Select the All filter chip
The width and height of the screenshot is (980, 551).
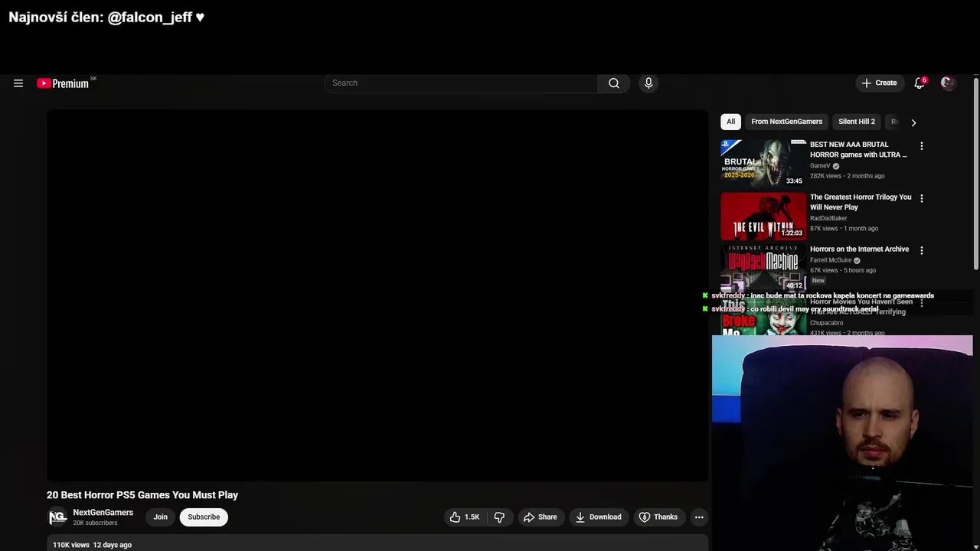coord(730,122)
